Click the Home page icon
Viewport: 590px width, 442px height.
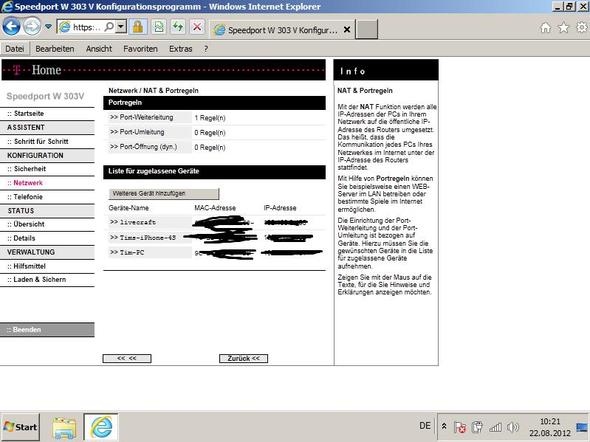(545, 28)
